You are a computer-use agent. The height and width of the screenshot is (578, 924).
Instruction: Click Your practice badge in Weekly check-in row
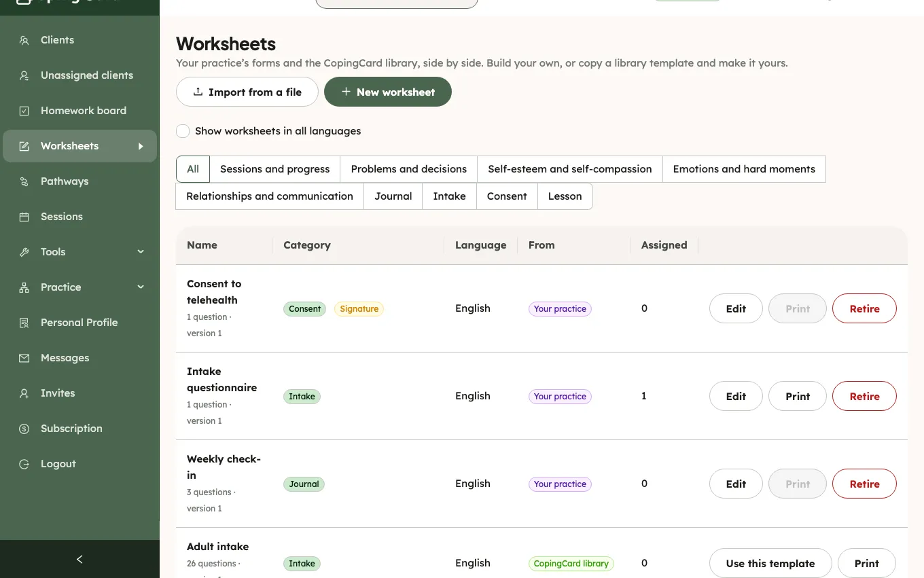click(560, 484)
